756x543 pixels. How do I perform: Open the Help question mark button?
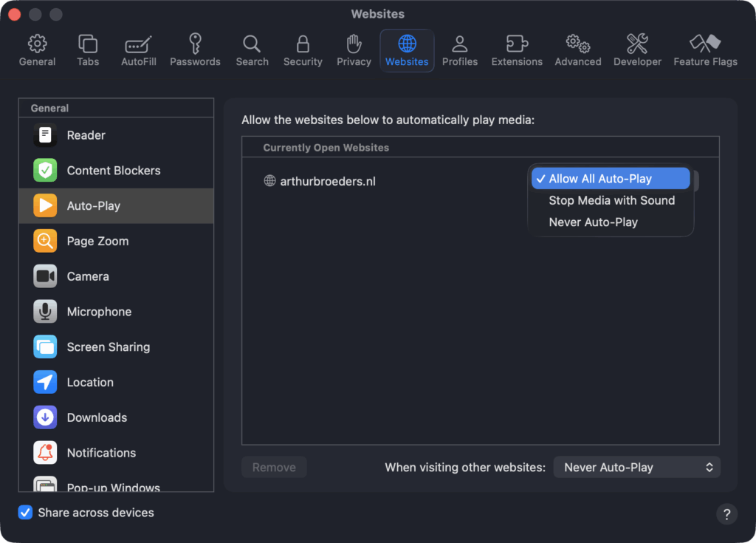pos(726,514)
